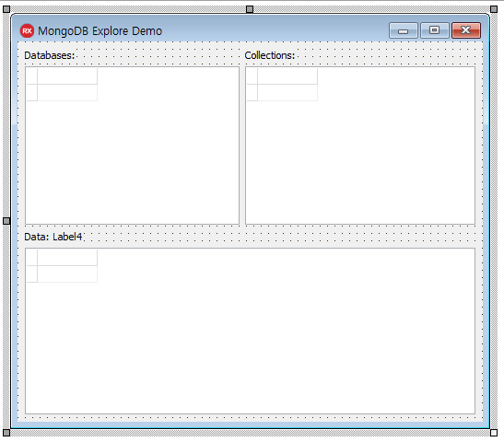
Task: Click the Data grid column header cell
Action: [67, 258]
